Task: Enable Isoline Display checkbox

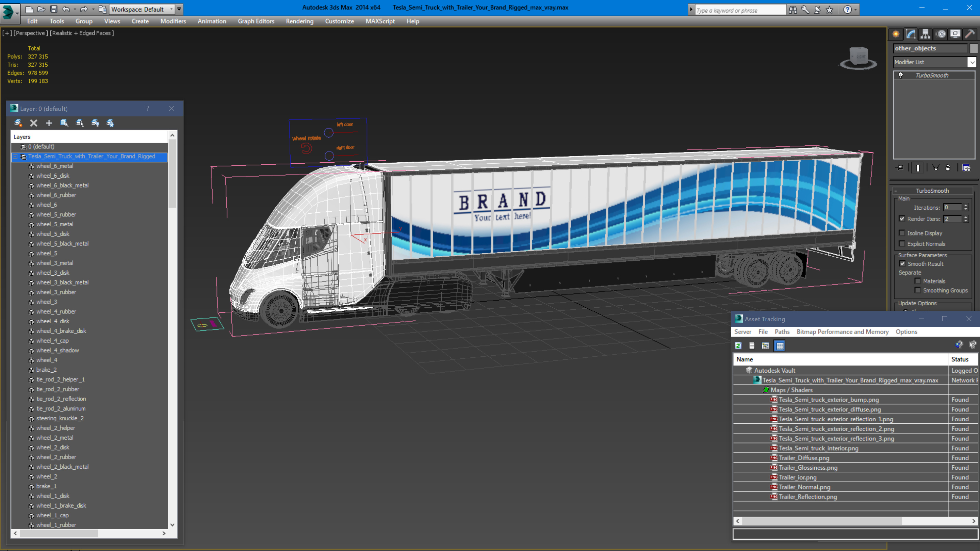Action: (902, 233)
